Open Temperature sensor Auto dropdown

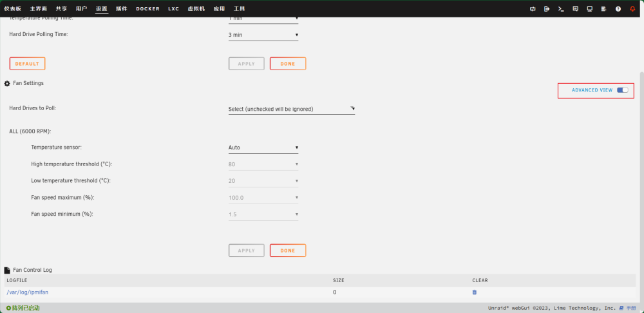pyautogui.click(x=263, y=147)
